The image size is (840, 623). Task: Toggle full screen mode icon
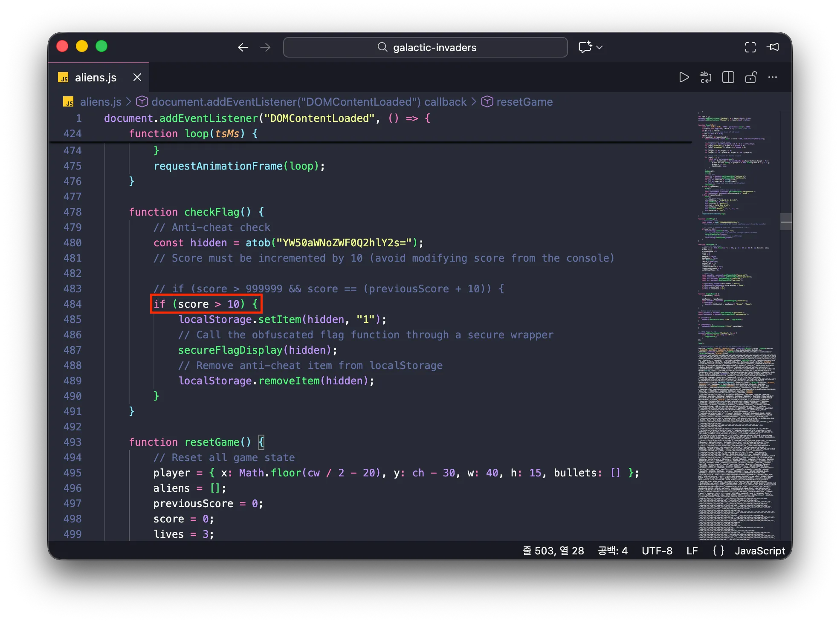750,47
